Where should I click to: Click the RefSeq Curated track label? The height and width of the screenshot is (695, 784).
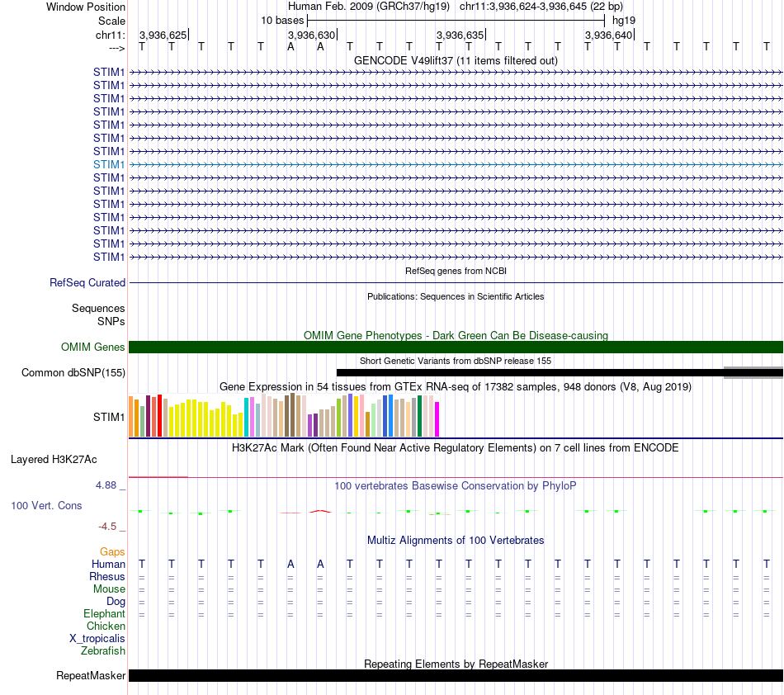tap(87, 282)
